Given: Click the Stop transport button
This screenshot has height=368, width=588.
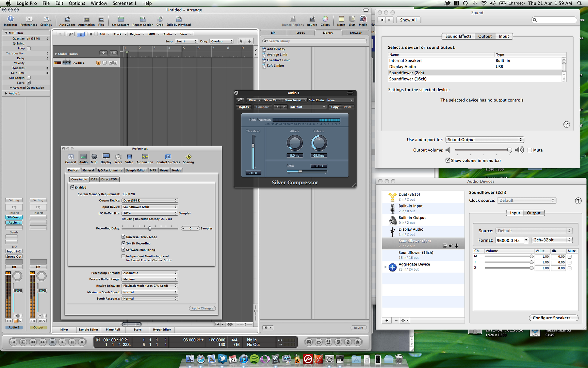Looking at the screenshot, I should [52, 342].
